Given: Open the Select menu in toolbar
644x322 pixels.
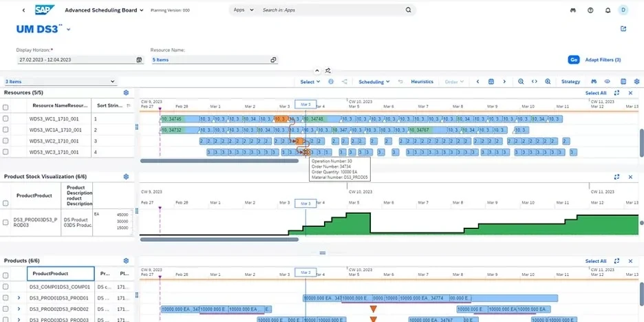Looking at the screenshot, I should (310, 81).
